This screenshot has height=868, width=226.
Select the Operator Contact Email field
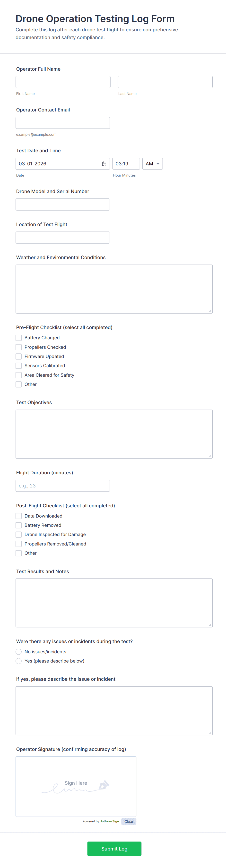(x=63, y=123)
